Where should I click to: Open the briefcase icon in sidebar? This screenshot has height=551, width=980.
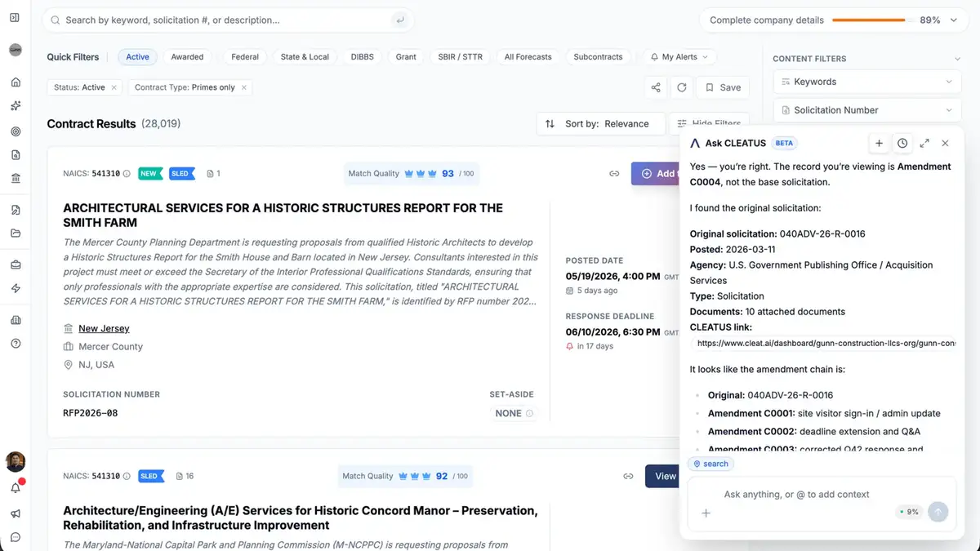[x=16, y=264]
